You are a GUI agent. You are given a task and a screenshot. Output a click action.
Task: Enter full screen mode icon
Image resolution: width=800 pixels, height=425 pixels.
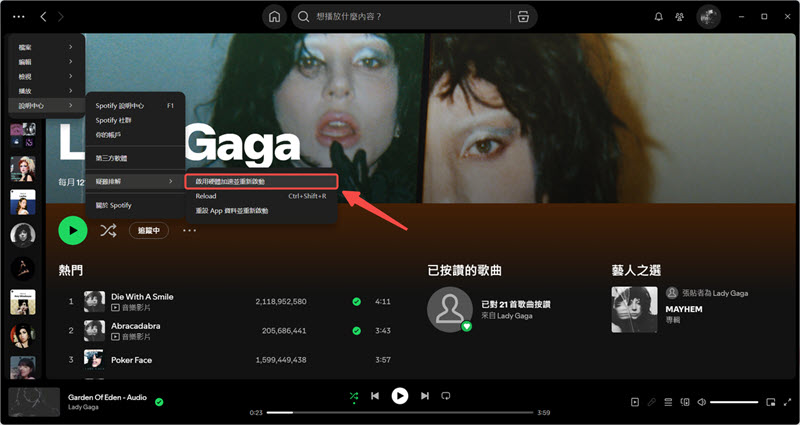pyautogui.click(x=787, y=402)
